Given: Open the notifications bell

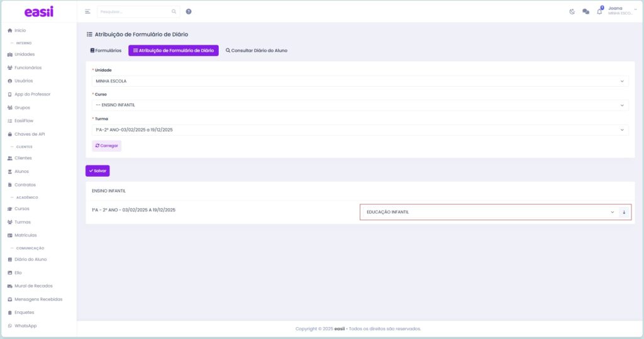Looking at the screenshot, I should tap(599, 11).
